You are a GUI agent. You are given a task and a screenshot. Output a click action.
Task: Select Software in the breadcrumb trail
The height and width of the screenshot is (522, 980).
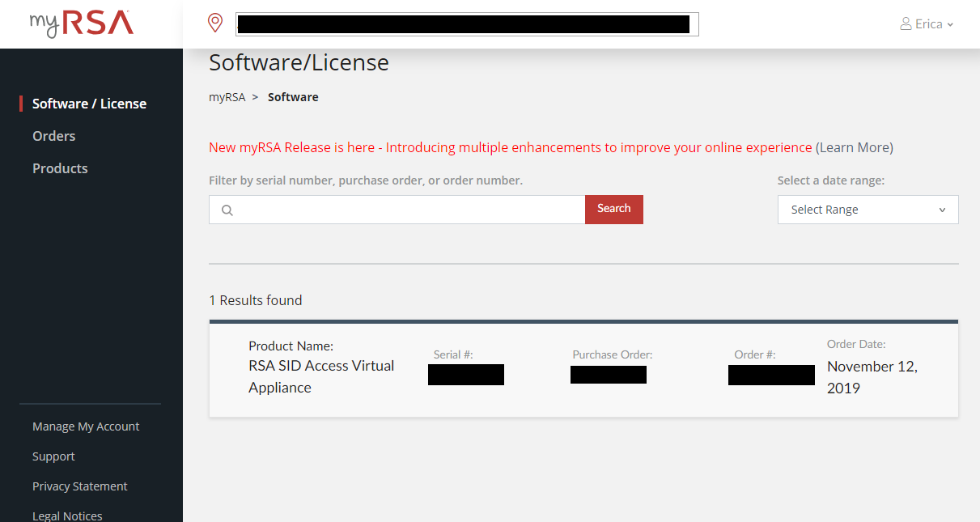293,96
